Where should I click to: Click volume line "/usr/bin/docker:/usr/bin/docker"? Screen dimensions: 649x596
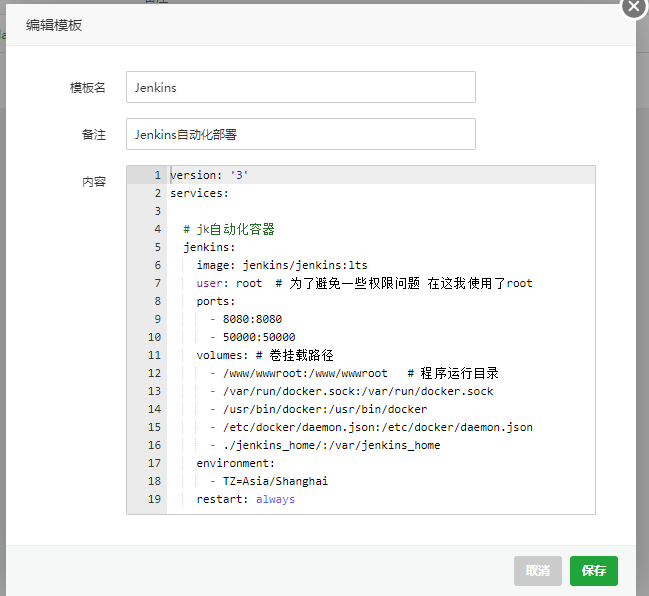pyautogui.click(x=325, y=409)
